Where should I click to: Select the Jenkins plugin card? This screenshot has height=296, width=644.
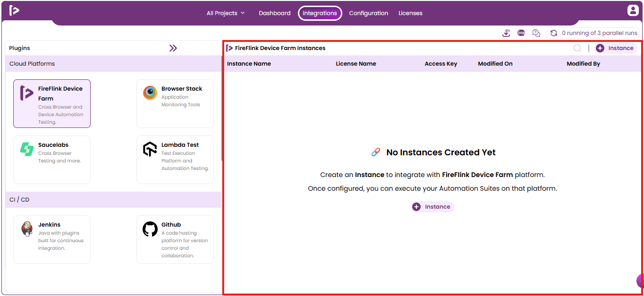[52, 239]
